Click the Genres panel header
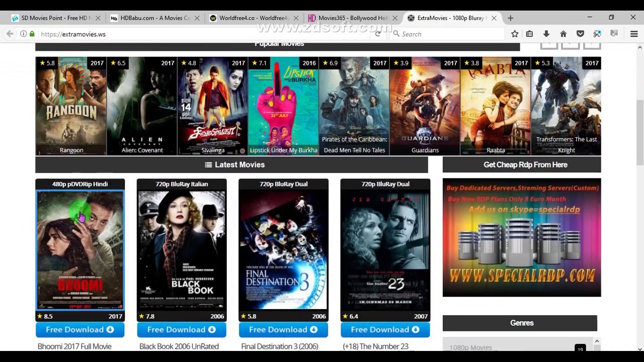The height and width of the screenshot is (362, 644). click(x=520, y=323)
